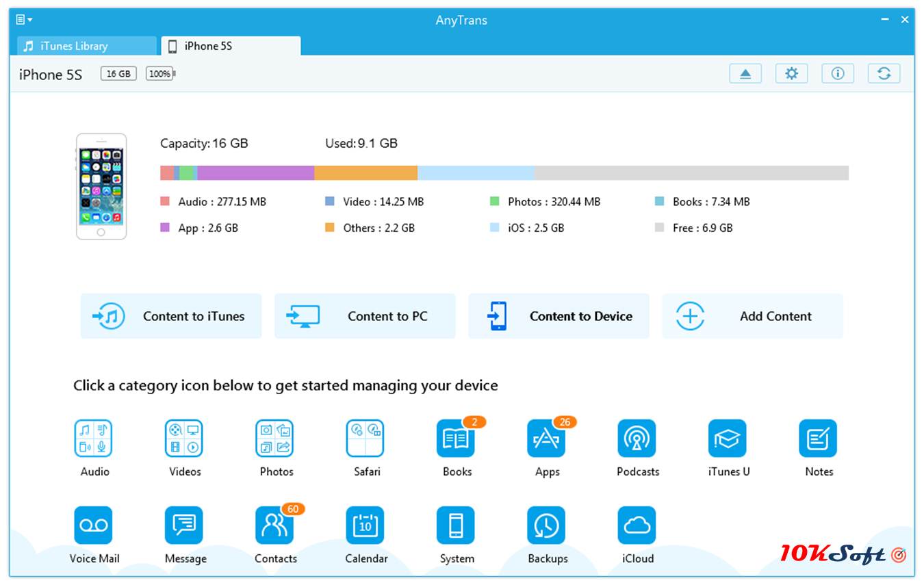924x585 pixels.
Task: Open the iCloud category
Action: click(637, 525)
